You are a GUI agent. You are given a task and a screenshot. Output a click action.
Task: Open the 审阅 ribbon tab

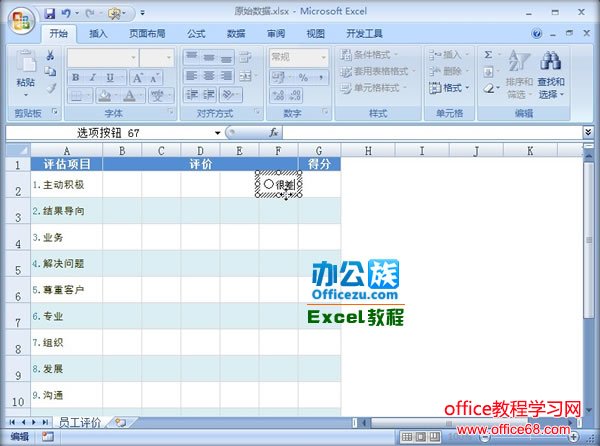coord(276,34)
